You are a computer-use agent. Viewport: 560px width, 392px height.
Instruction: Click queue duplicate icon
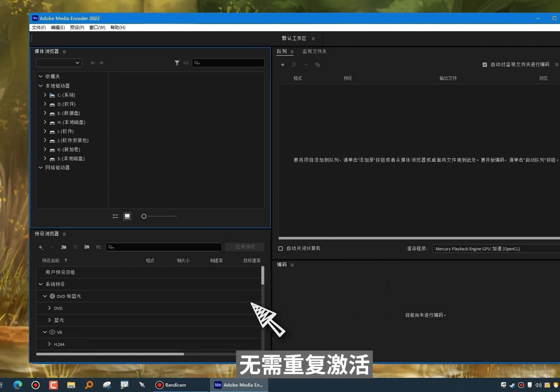318,65
